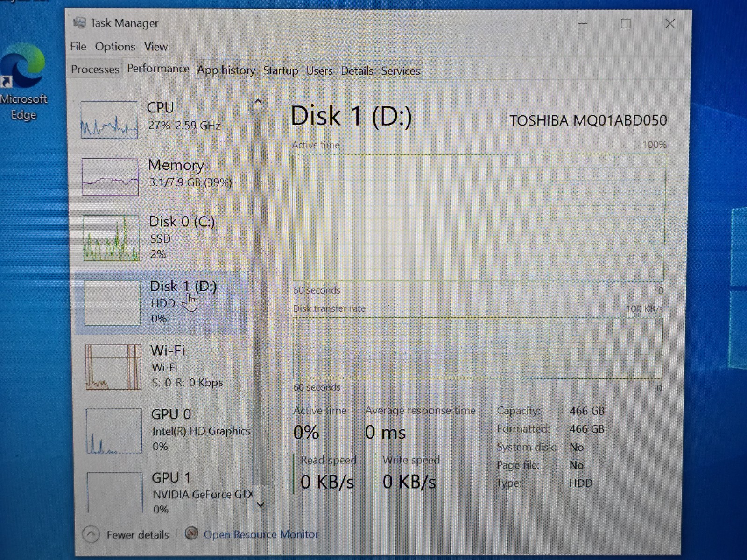The width and height of the screenshot is (747, 560).
Task: Switch to the Startup tab
Action: 281,70
